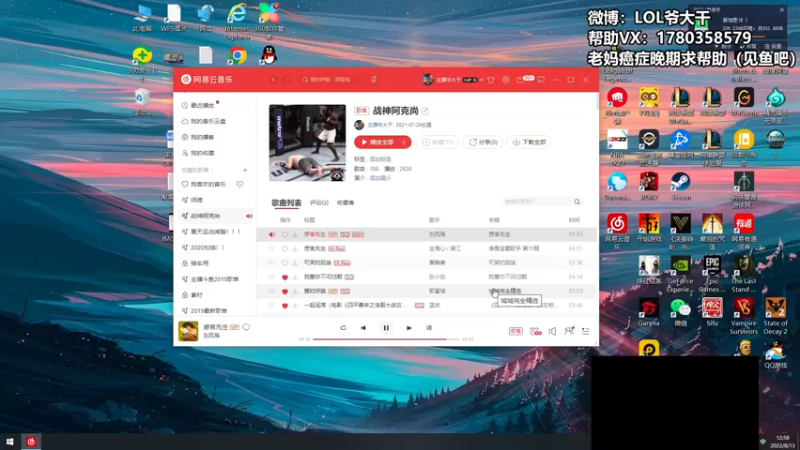
Task: Like the song in row 03
Action: click(x=285, y=263)
